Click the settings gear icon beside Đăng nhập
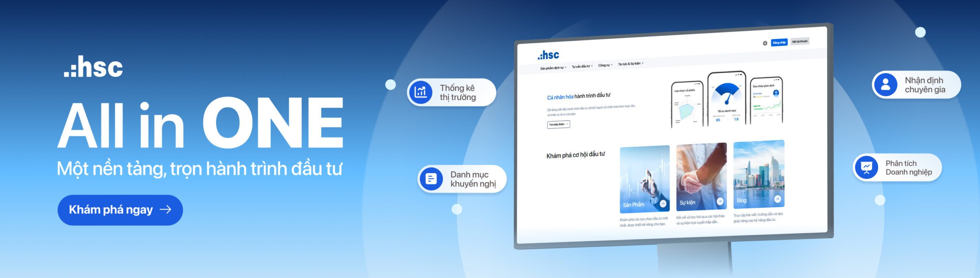The width and height of the screenshot is (980, 278). click(765, 43)
